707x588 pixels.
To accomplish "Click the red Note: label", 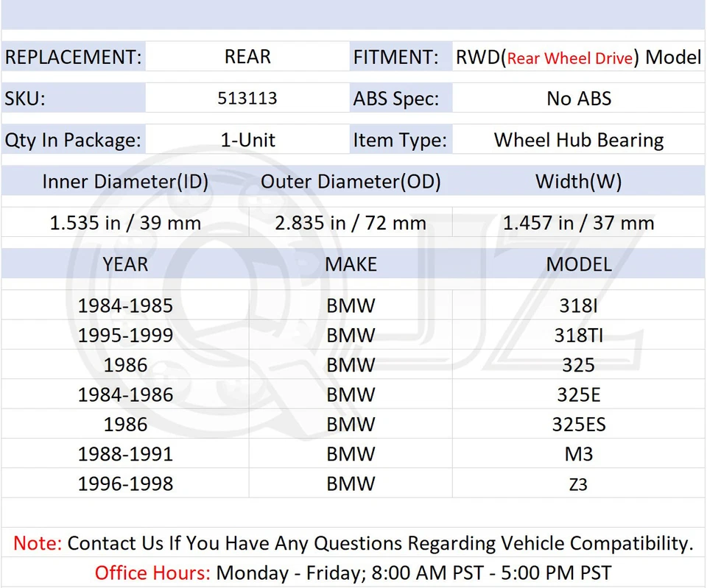I will pos(38,543).
